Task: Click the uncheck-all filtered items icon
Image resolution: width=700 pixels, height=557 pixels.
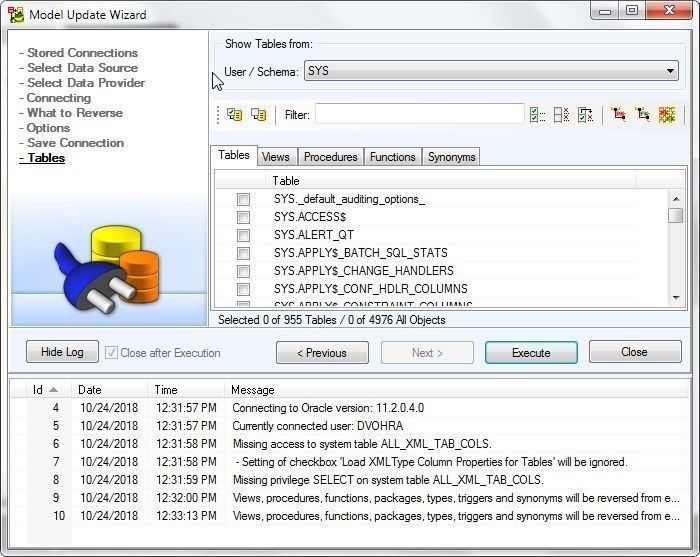Action: tap(561, 115)
